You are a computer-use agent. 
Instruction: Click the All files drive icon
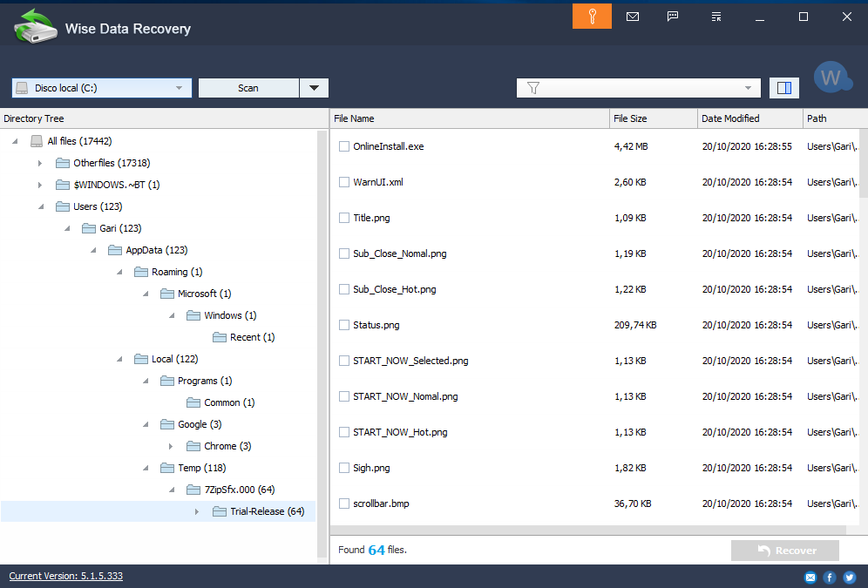tap(37, 141)
